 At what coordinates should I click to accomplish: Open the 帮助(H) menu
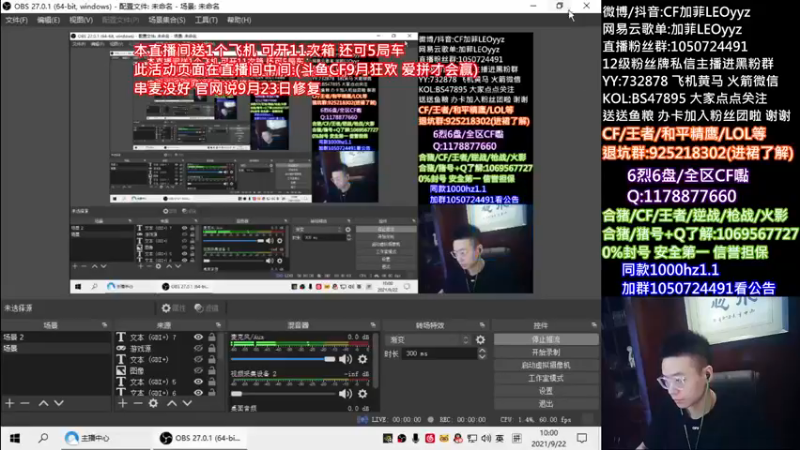[x=239, y=20]
